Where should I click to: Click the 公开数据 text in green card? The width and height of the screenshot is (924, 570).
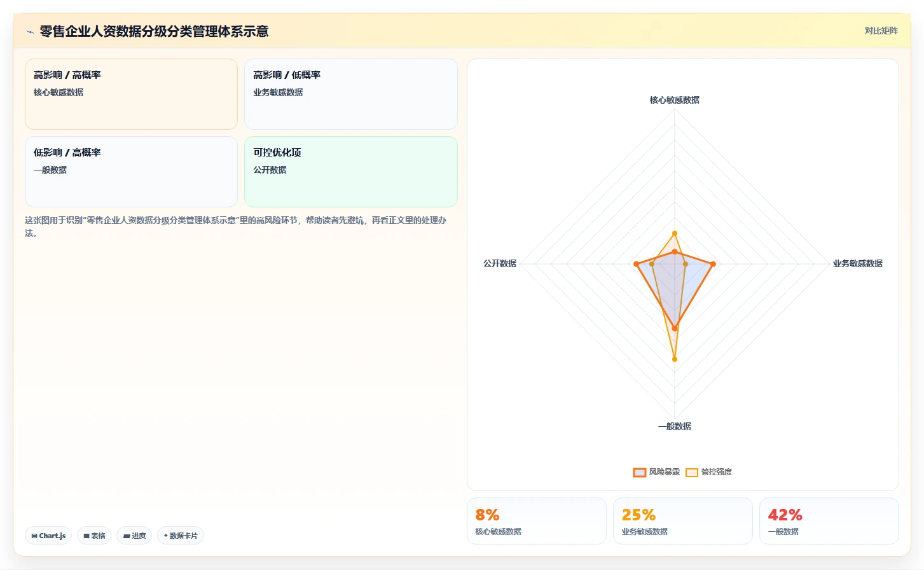point(270,170)
